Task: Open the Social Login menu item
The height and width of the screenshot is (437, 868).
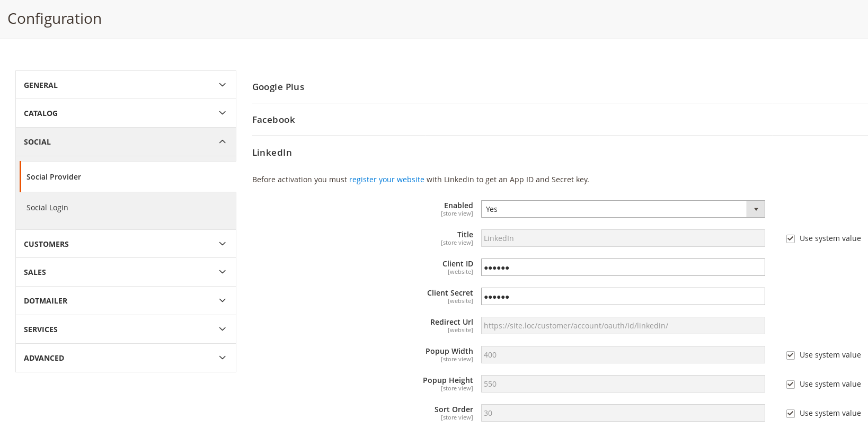Action: point(47,208)
